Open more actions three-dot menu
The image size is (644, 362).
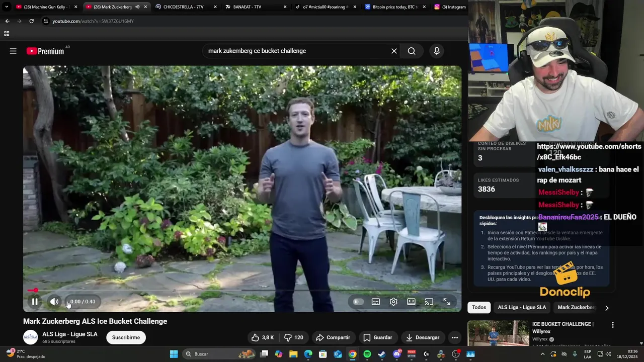coord(455,337)
